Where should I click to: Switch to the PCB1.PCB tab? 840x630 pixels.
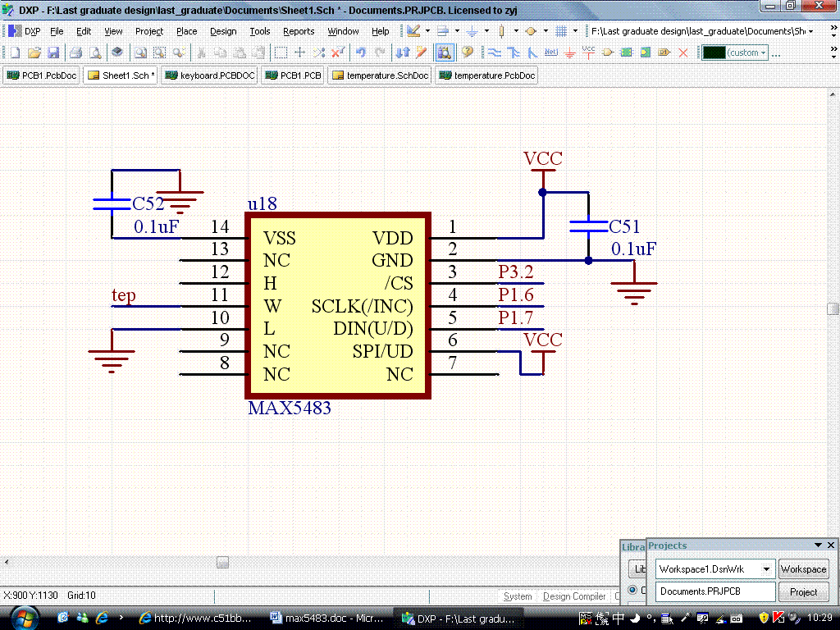(294, 75)
